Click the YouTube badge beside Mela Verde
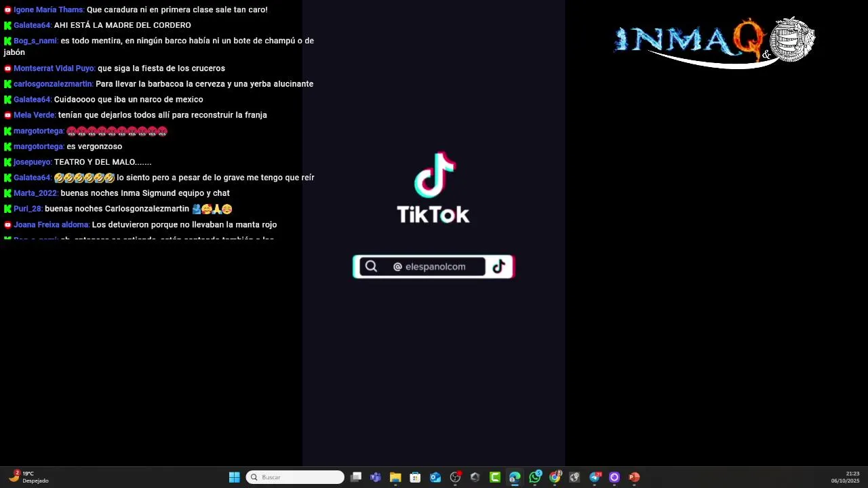868x488 pixels. coord(7,115)
